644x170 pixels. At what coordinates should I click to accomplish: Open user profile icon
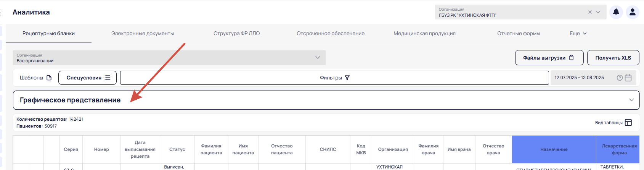pos(633,12)
